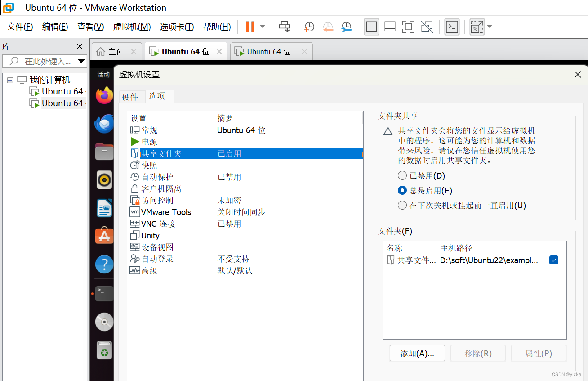
Task: Select the 设备视图 settings row
Action: pyautogui.click(x=245, y=247)
